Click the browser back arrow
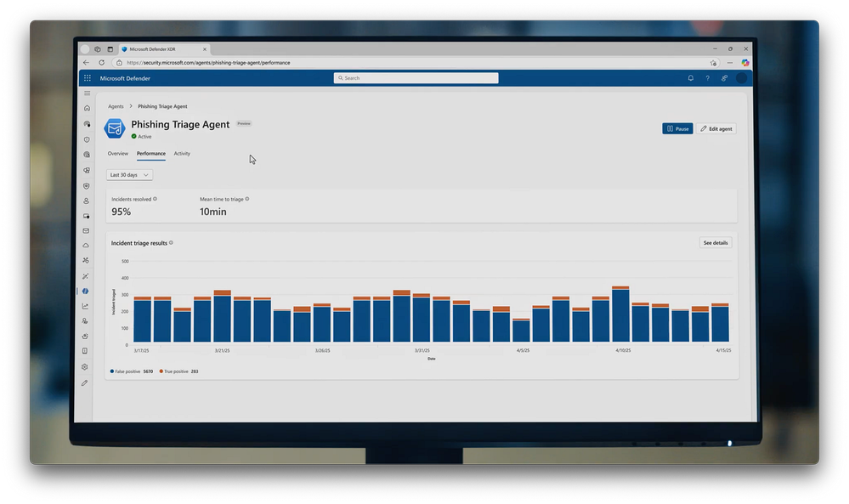The height and width of the screenshot is (504, 849). click(x=87, y=62)
